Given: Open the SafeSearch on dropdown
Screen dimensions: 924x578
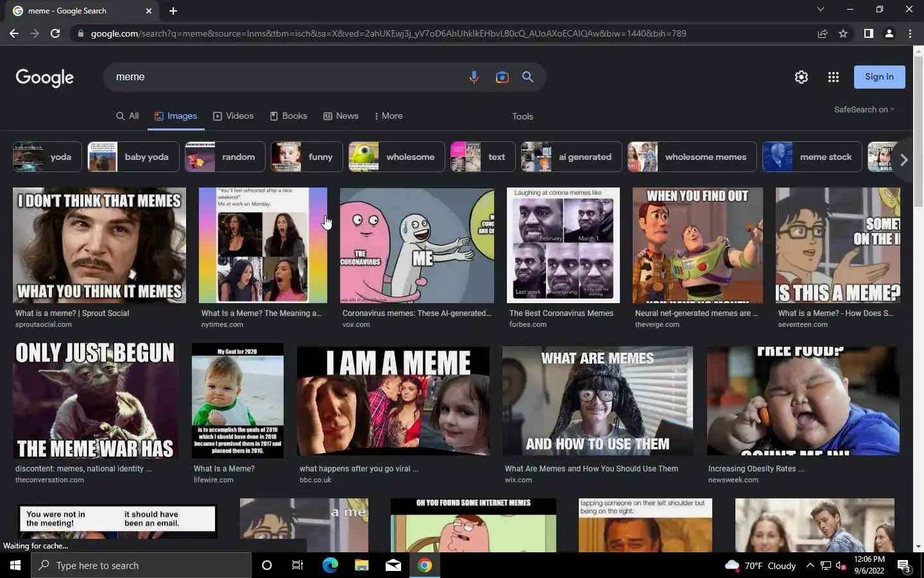Looking at the screenshot, I should pyautogui.click(x=864, y=110).
